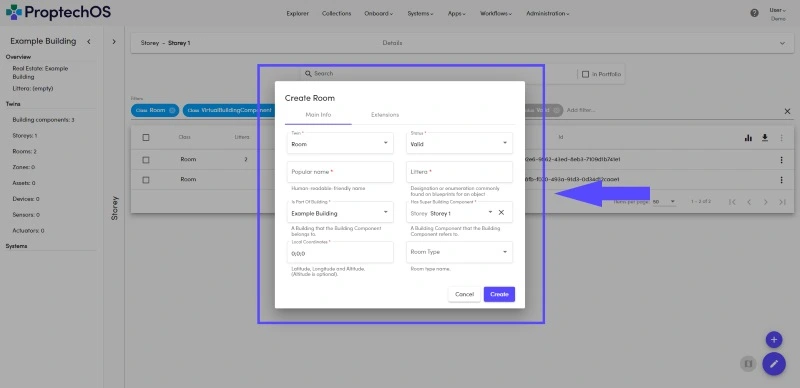Image resolution: width=800 pixels, height=388 pixels.
Task: Click the map view icon button
Action: coord(748,364)
